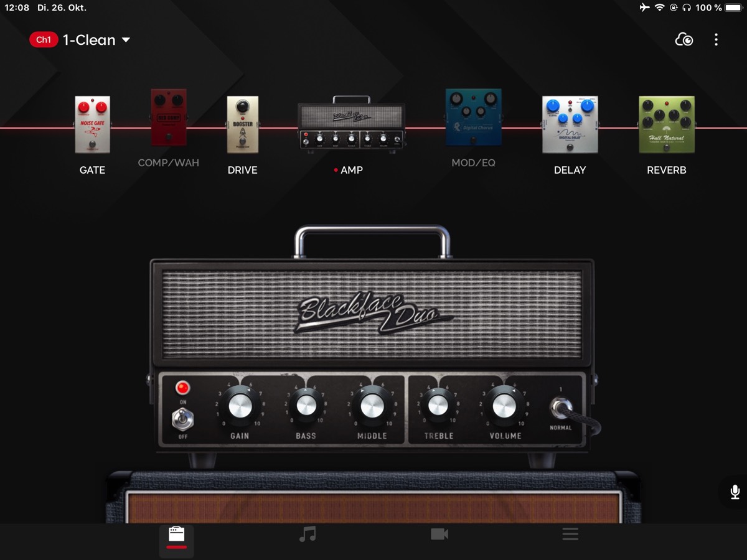
Task: Select the Hall Natural reverb pedal
Action: (x=666, y=124)
